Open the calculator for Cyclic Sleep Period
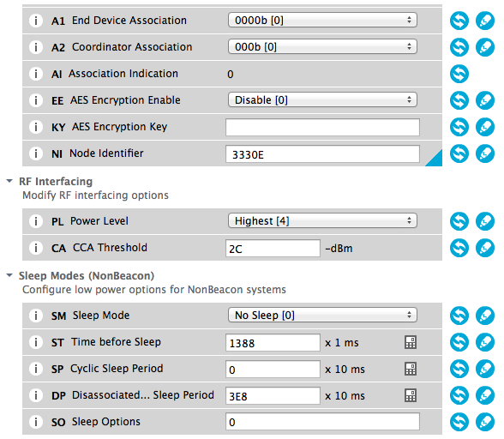Image resolution: width=504 pixels, height=439 pixels. 411,369
